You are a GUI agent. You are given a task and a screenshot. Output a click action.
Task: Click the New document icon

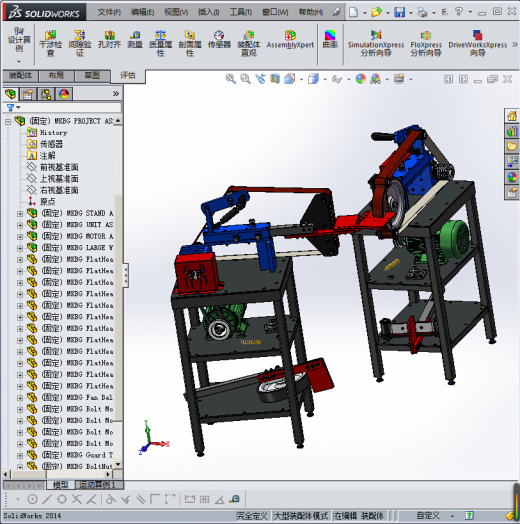353,12
